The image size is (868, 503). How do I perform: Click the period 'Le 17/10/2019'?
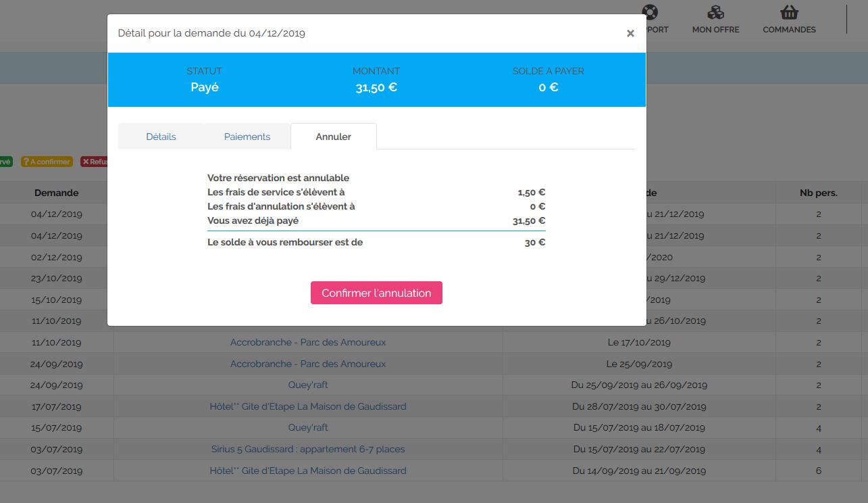click(x=639, y=342)
